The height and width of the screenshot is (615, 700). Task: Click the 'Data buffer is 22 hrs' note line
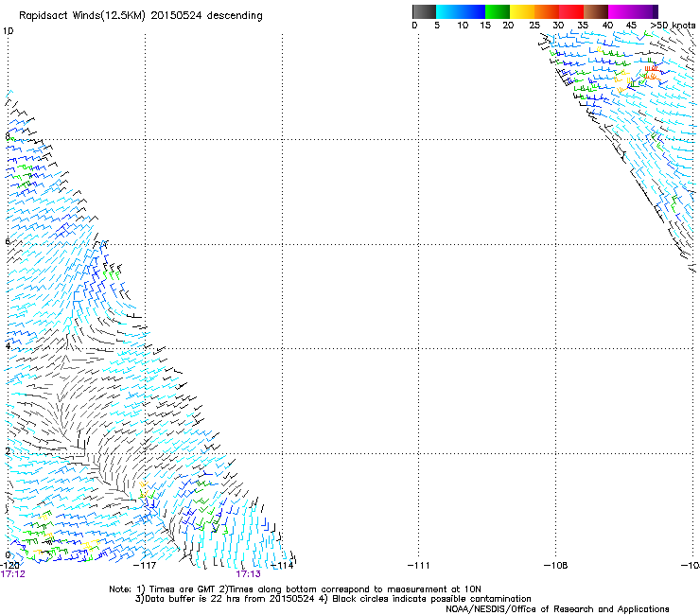click(x=333, y=599)
